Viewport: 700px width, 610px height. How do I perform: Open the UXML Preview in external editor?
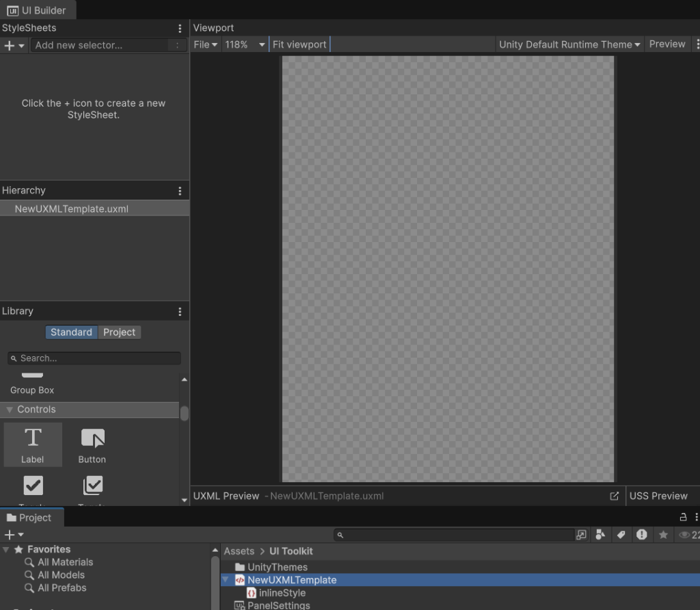tap(614, 496)
